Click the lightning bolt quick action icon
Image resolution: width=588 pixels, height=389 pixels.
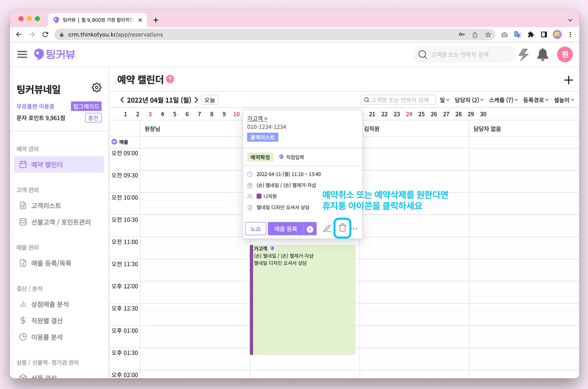coord(524,55)
